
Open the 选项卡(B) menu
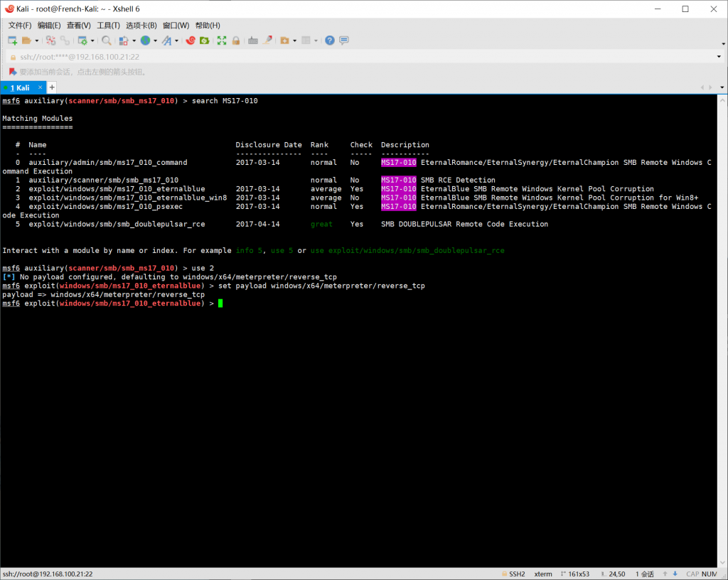[141, 26]
